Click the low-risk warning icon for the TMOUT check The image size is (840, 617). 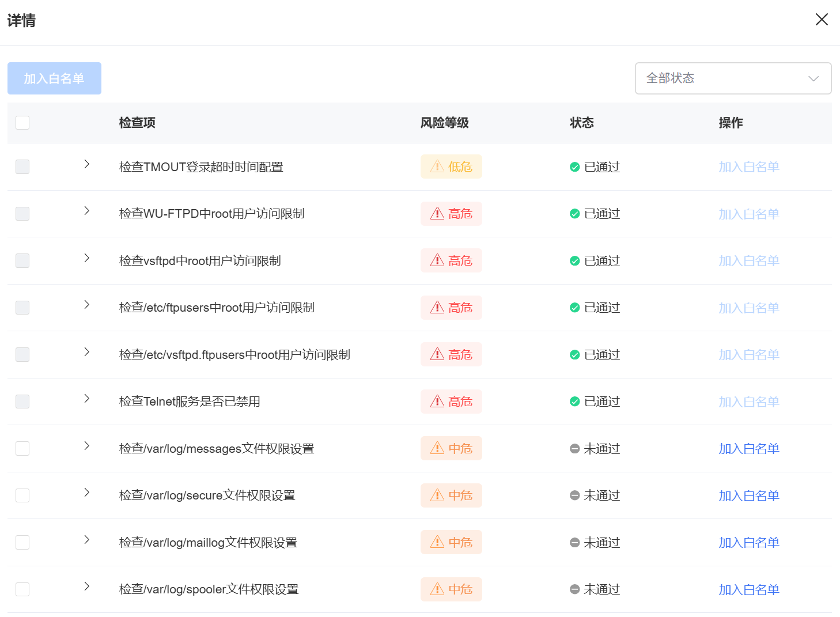[x=437, y=166]
